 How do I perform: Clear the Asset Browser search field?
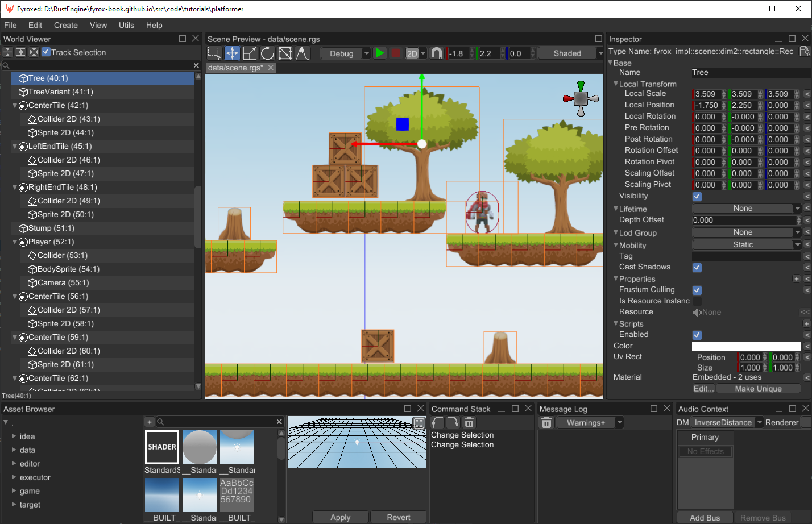(x=279, y=422)
